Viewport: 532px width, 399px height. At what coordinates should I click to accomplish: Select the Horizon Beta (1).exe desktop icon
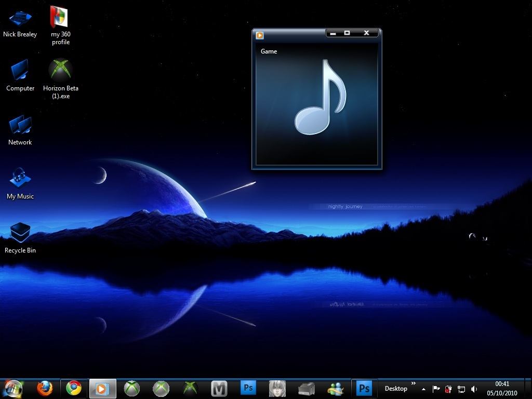pos(61,70)
